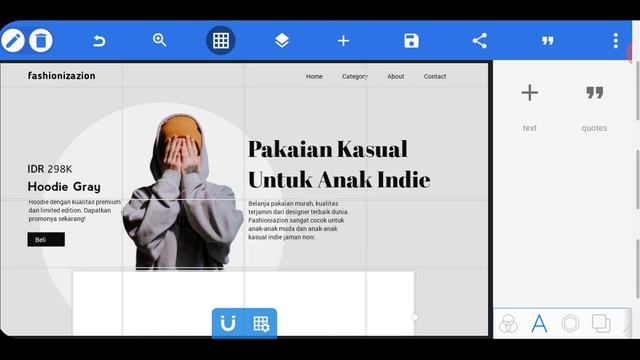Open the zoom magnifier tool

[160, 40]
